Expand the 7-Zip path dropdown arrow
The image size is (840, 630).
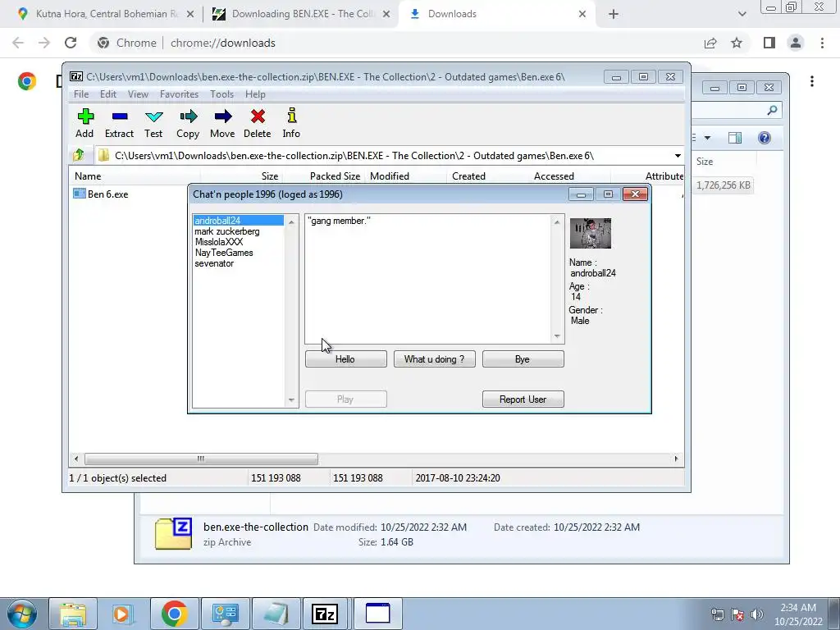coord(678,156)
